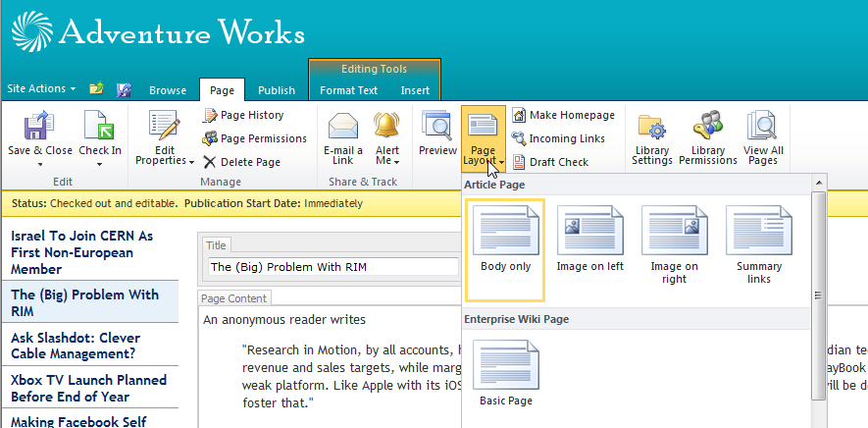Click the Check In page icon

pyautogui.click(x=99, y=125)
